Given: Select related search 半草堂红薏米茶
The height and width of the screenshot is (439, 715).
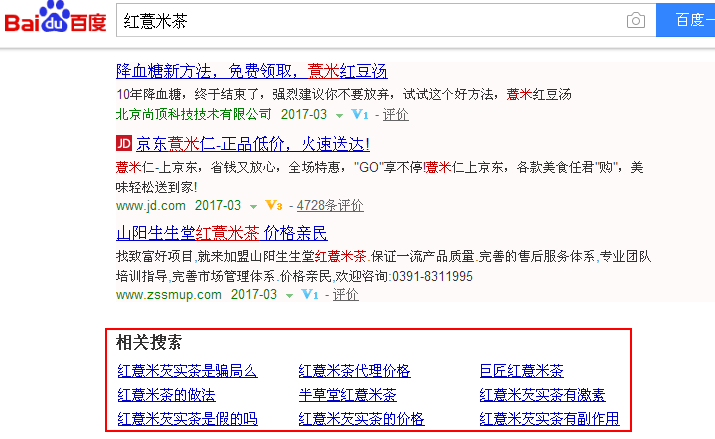Looking at the screenshot, I should tap(347, 395).
